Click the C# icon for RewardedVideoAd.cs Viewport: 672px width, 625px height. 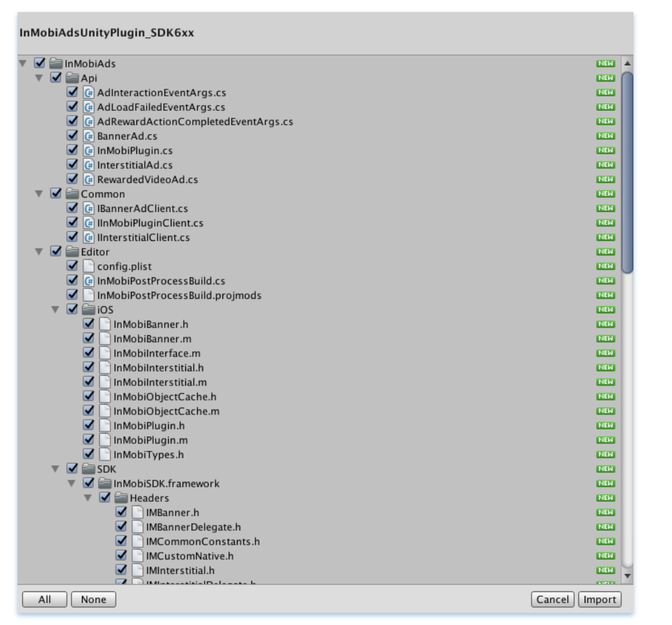pyautogui.click(x=89, y=180)
